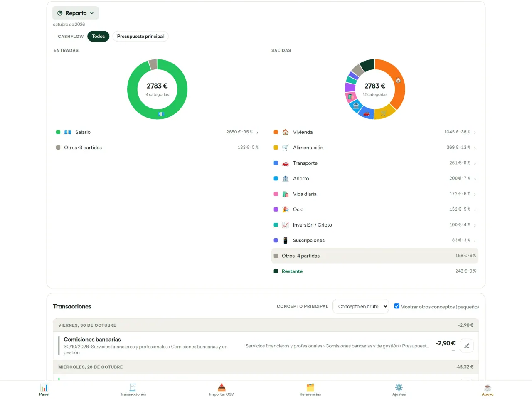Click the Restante row label
The height and width of the screenshot is (399, 532).
tap(292, 271)
